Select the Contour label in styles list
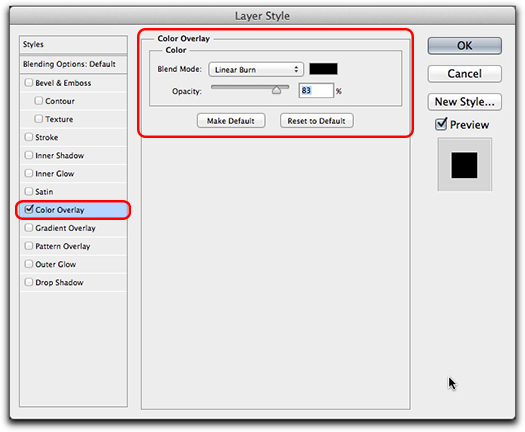Image resolution: width=525 pixels, height=432 pixels. click(x=60, y=101)
